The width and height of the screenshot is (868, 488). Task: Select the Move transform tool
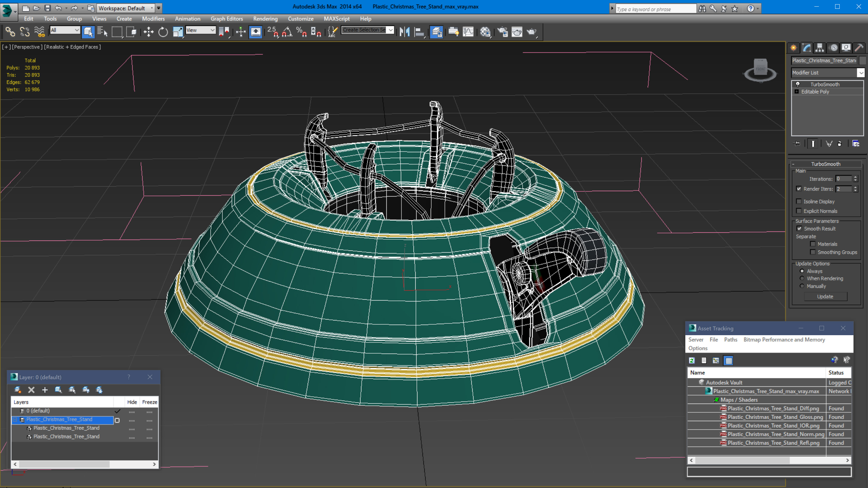tap(148, 32)
